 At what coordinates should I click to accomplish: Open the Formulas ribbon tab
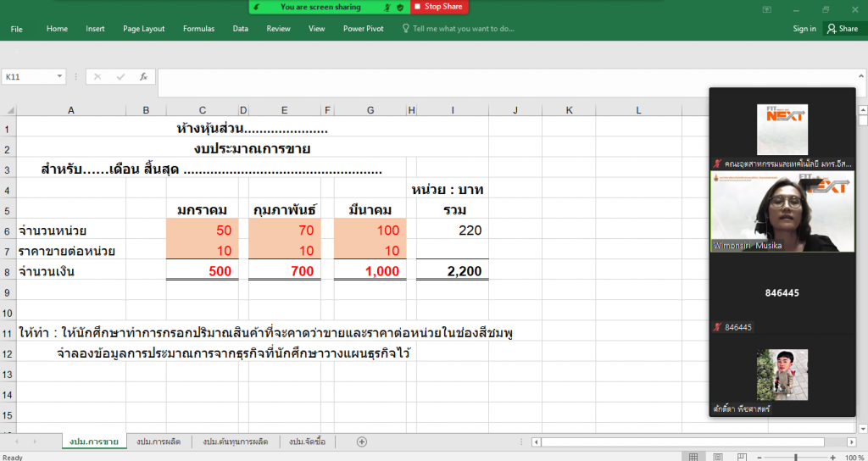pyautogui.click(x=198, y=29)
